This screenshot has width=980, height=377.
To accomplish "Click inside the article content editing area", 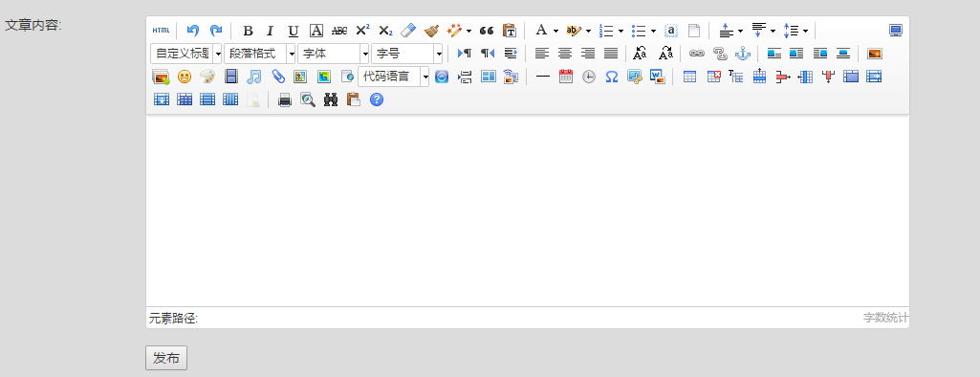I will pyautogui.click(x=528, y=211).
